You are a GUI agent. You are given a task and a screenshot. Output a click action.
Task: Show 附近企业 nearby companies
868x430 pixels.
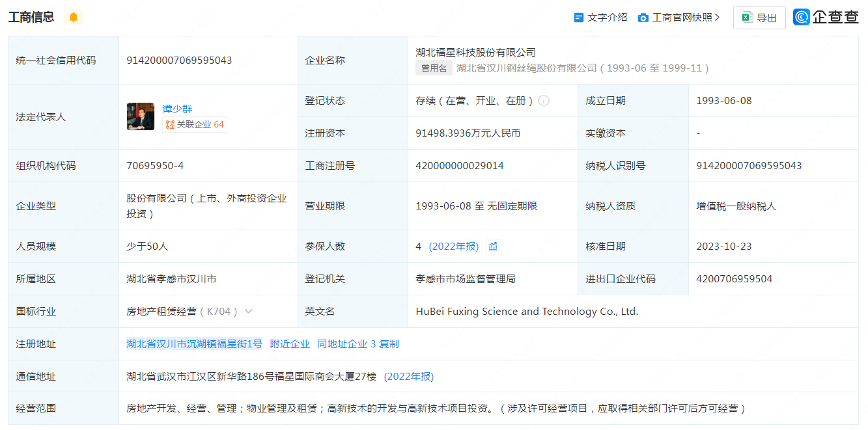(x=290, y=344)
